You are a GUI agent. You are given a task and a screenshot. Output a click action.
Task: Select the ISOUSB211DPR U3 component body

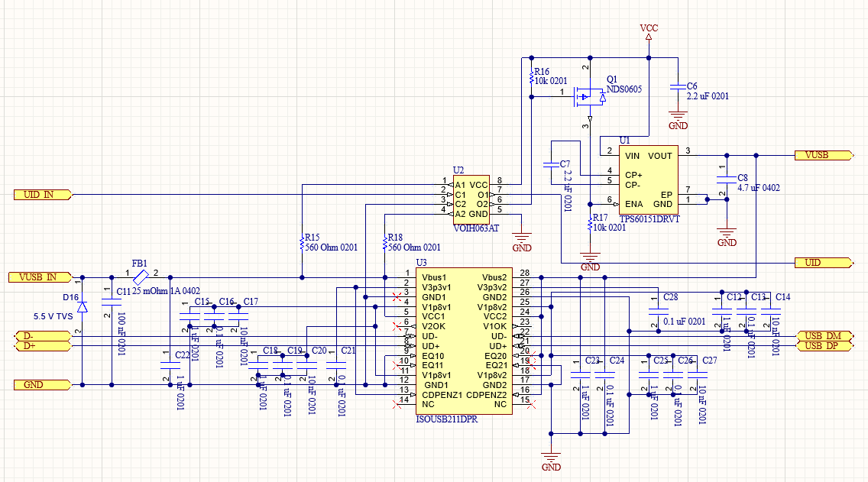coord(464,341)
